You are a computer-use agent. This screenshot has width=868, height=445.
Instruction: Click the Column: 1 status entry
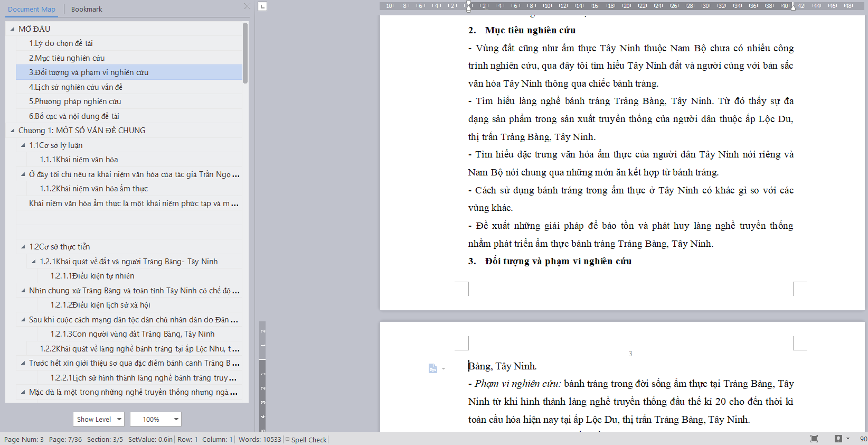pos(218,440)
